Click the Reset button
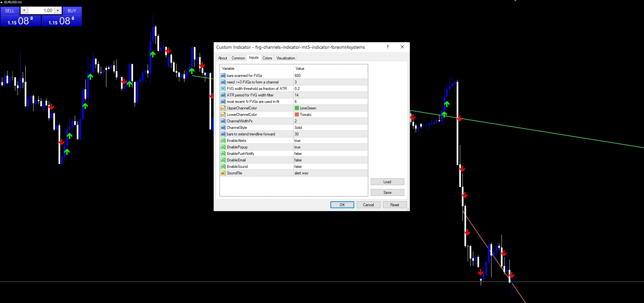Screen dimensions: 644x303 pos(395,205)
